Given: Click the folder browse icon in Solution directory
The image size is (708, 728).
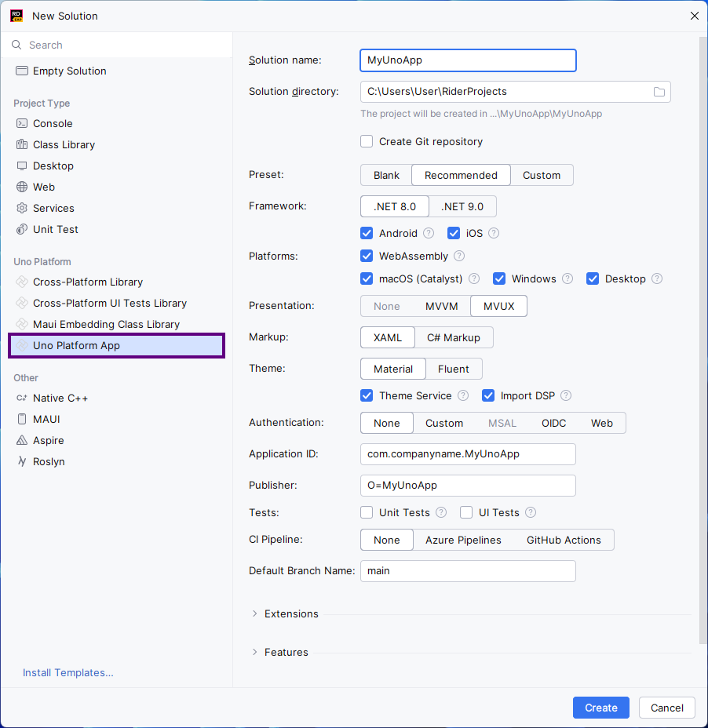Looking at the screenshot, I should [659, 92].
